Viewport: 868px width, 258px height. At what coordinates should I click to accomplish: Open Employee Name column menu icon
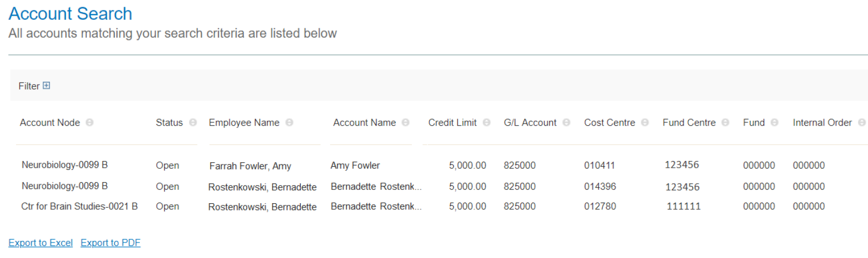(x=289, y=122)
